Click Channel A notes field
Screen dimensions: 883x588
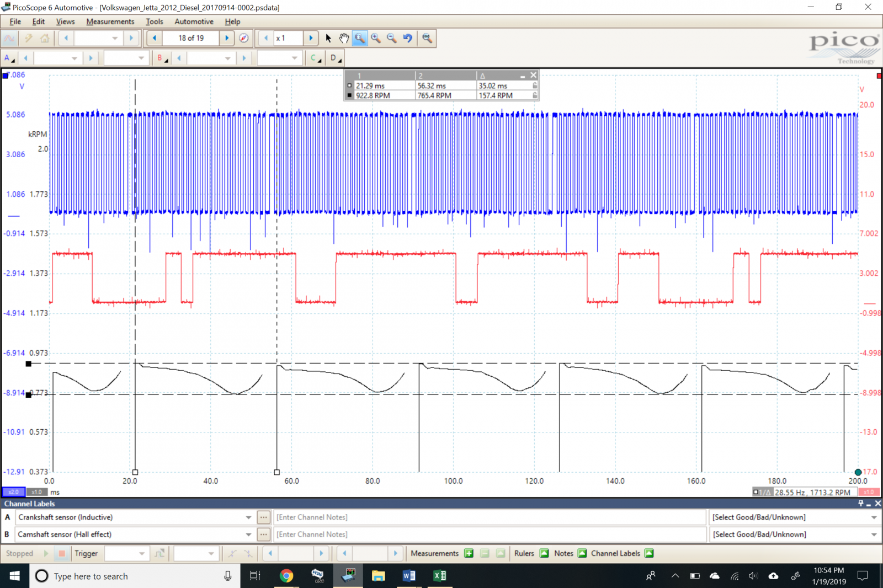click(490, 517)
